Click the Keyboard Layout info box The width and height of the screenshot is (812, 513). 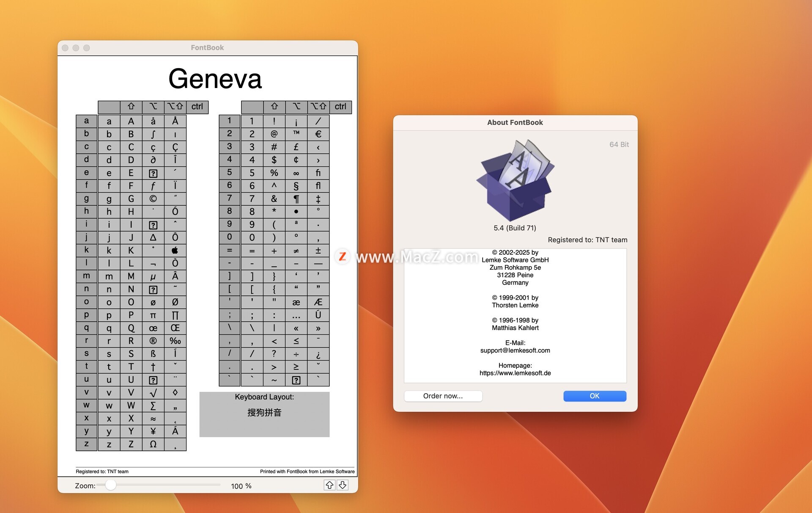coord(264,414)
